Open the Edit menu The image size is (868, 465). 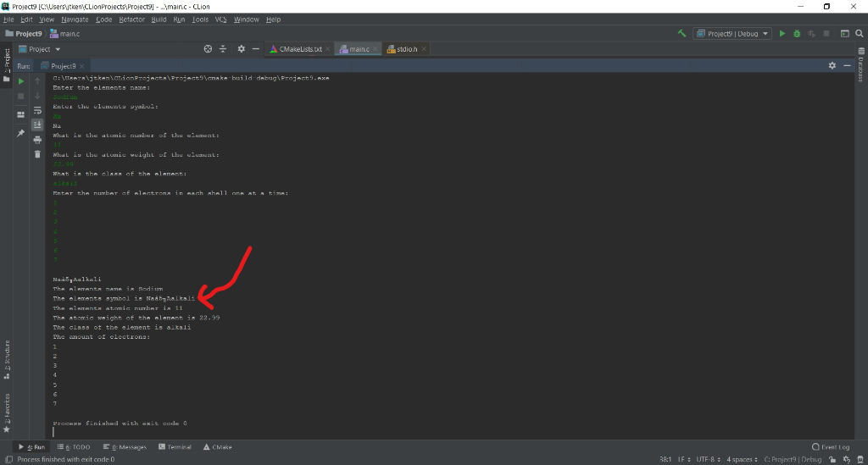(26, 19)
